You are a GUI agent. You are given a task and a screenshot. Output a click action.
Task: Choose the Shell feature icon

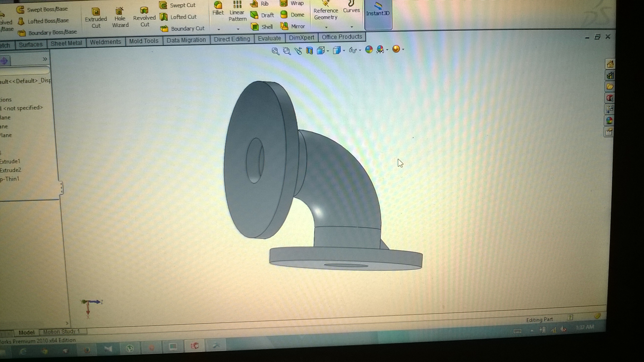pos(255,27)
